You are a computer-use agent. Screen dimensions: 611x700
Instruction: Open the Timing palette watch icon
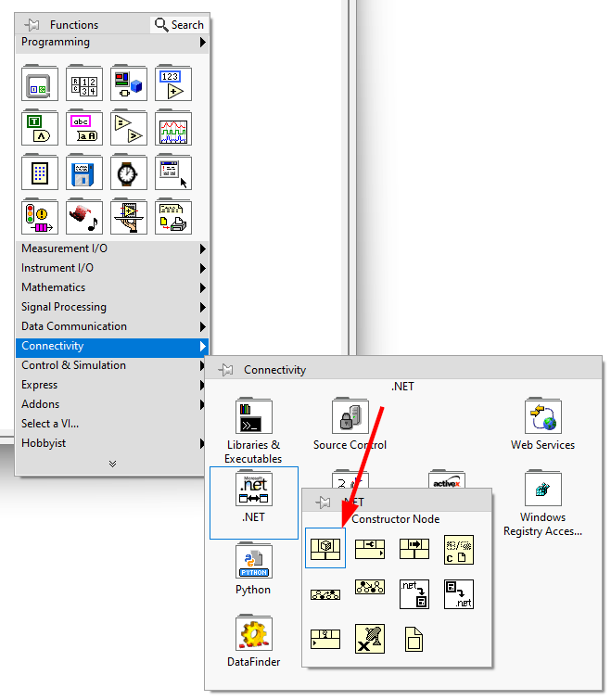click(x=129, y=172)
